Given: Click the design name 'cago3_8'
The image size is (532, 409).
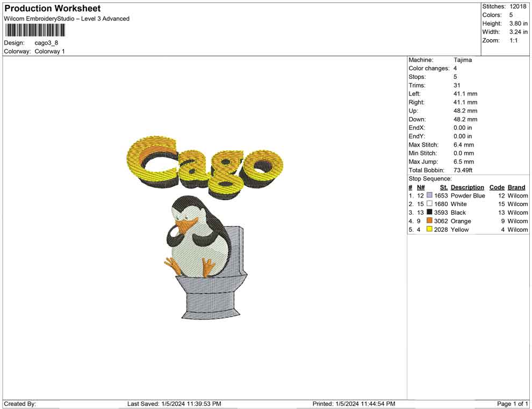Looking at the screenshot, I should 46,43.
